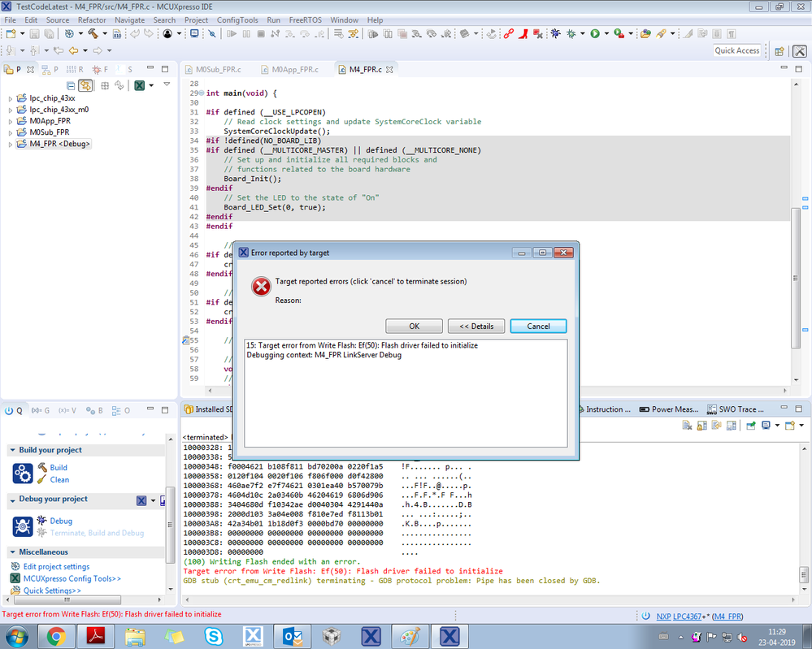
Task: Click the Skip All Breakpoints icon
Action: tap(212, 33)
